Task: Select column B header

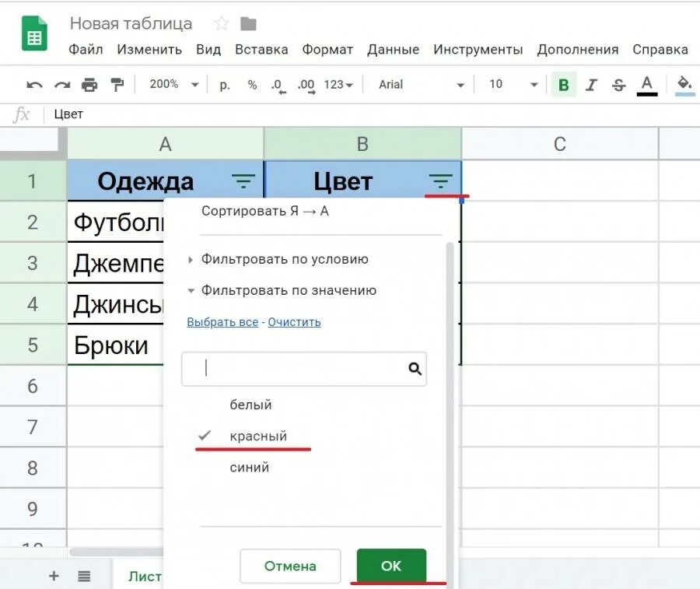Action: [x=362, y=144]
